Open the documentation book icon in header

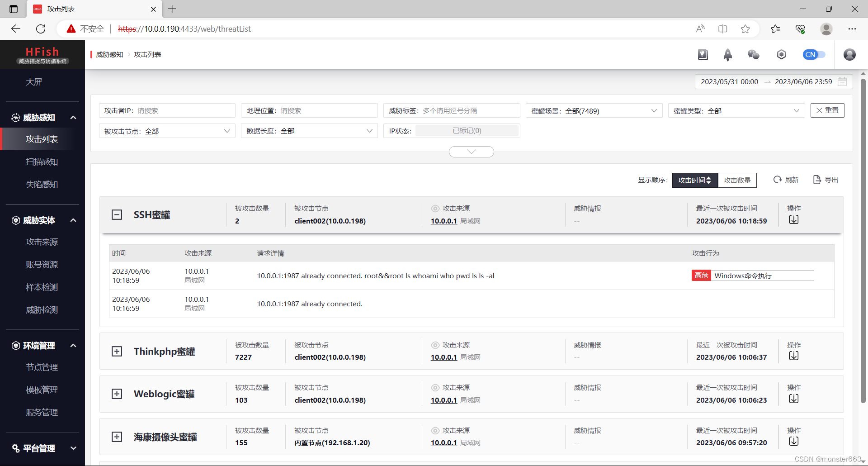click(x=703, y=55)
